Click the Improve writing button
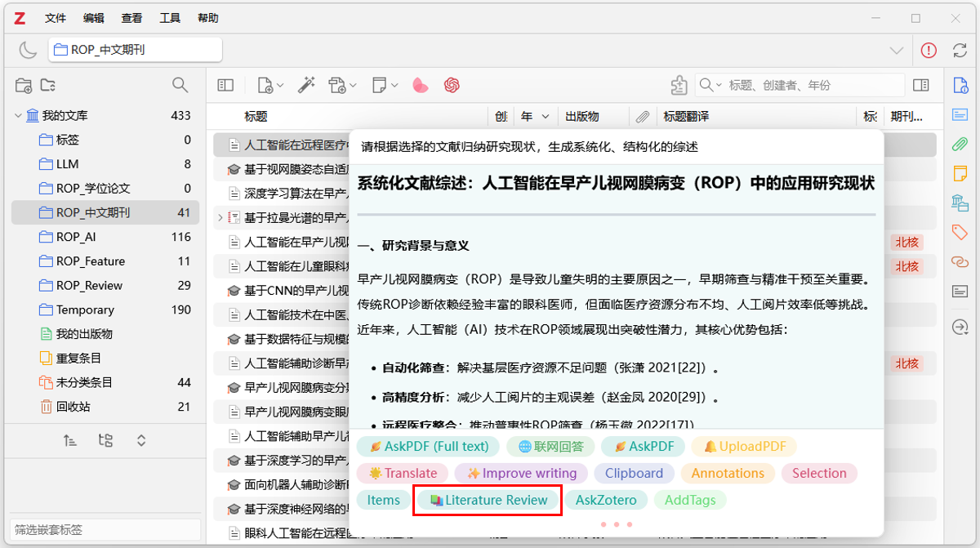 point(521,473)
